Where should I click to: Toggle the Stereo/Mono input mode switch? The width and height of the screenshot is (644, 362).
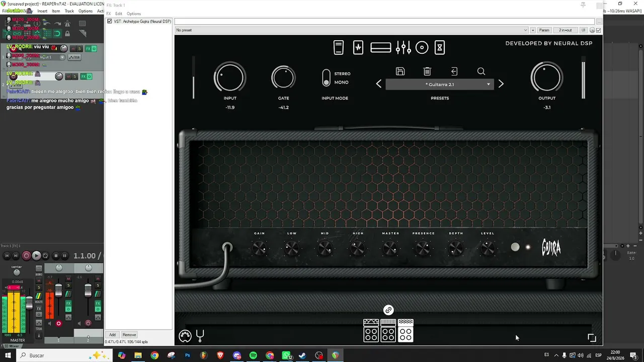click(x=326, y=78)
